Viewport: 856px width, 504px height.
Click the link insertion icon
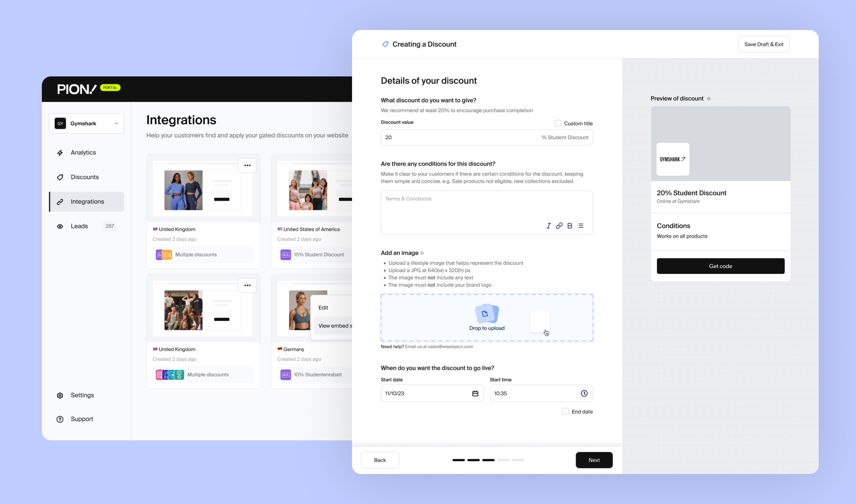(x=559, y=226)
